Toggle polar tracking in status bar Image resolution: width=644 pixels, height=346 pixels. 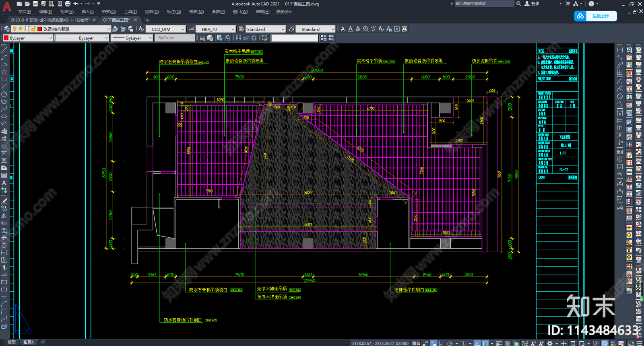(450, 343)
